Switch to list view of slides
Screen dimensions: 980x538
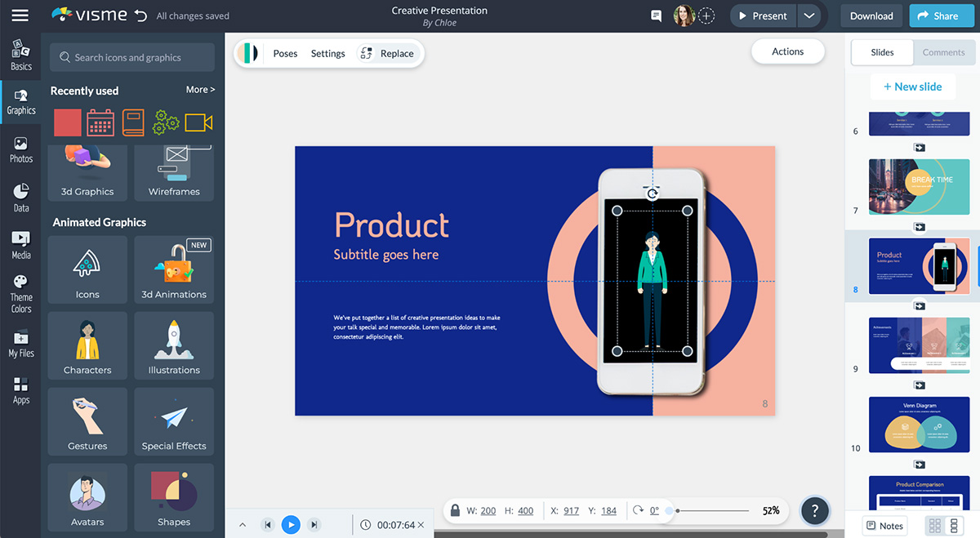[953, 525]
